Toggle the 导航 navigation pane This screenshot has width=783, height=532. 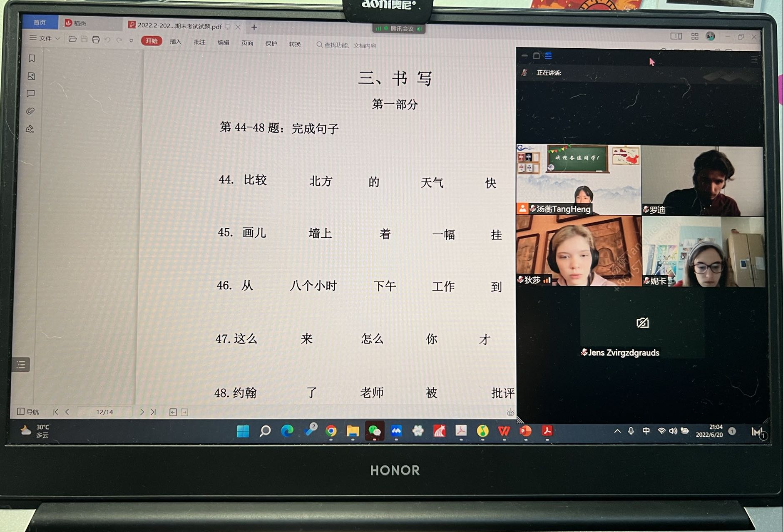pyautogui.click(x=28, y=412)
